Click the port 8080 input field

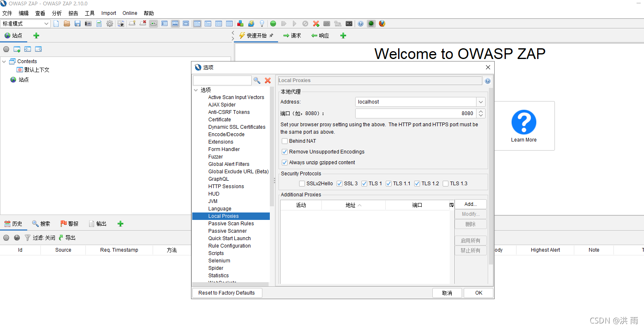(416, 113)
